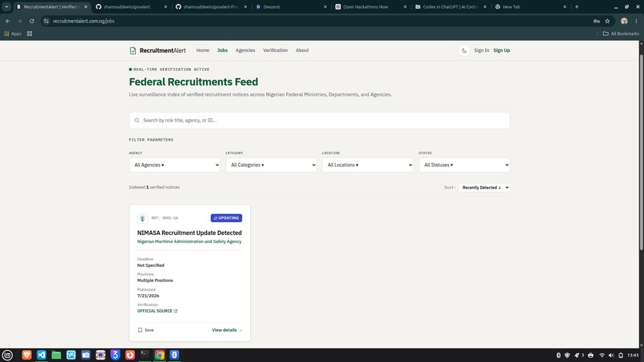Open the Recently Detected sort dropdown
Screen dimensions: 644x362
(x=484, y=187)
